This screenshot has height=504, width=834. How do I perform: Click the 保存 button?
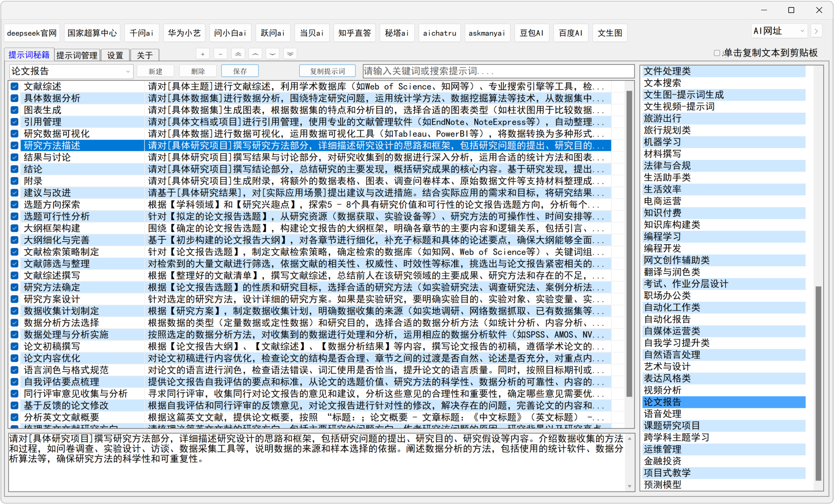tap(240, 71)
